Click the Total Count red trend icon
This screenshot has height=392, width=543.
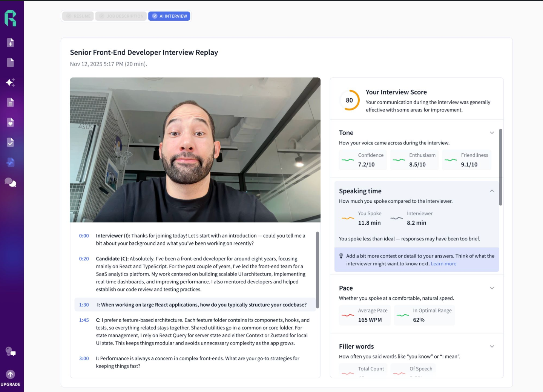pyautogui.click(x=348, y=373)
